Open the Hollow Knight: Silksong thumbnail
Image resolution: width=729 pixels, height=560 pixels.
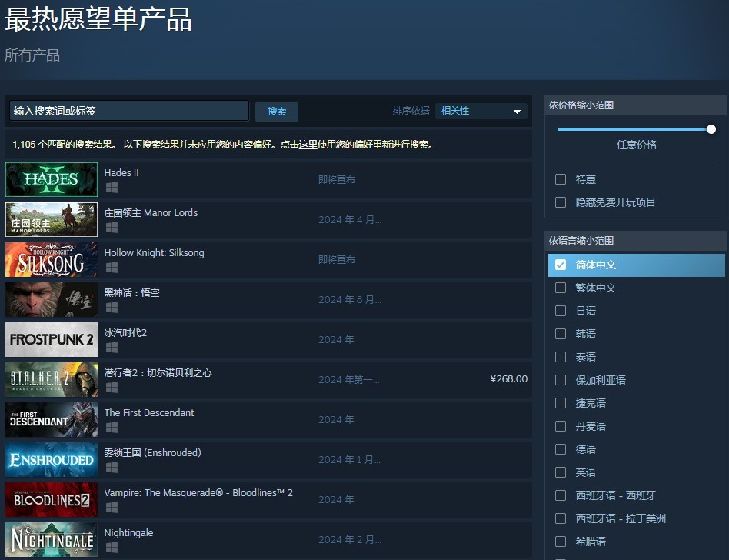pyautogui.click(x=52, y=260)
